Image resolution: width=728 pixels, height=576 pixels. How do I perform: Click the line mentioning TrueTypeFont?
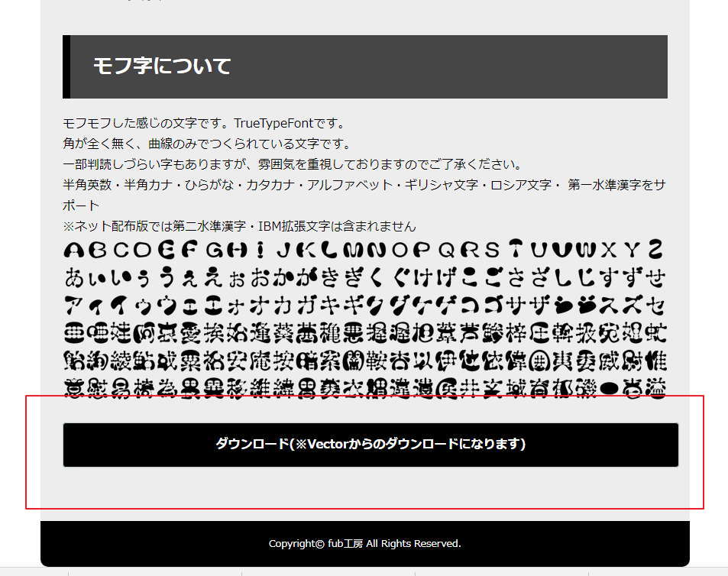click(205, 123)
